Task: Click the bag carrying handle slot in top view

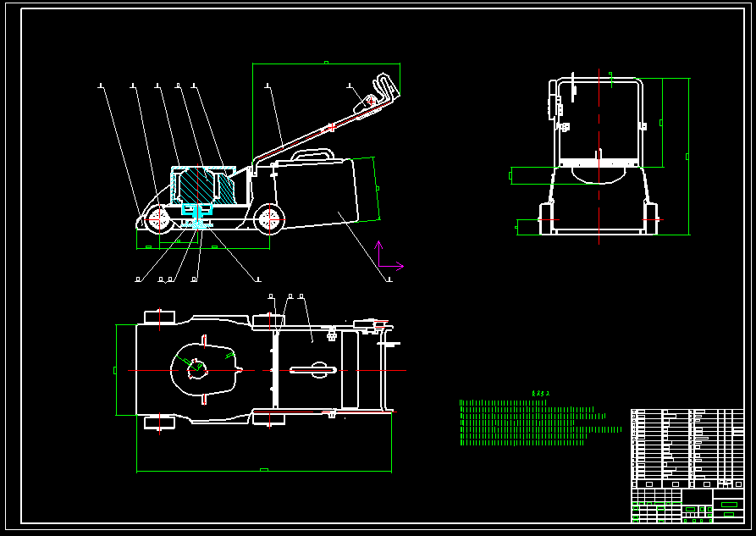Action: click(313, 370)
